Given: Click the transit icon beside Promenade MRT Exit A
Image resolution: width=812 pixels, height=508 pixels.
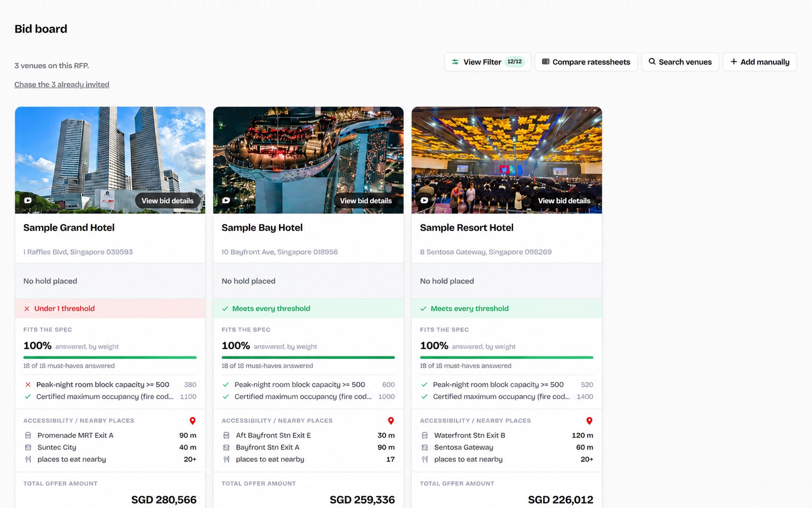Looking at the screenshot, I should click(28, 436).
